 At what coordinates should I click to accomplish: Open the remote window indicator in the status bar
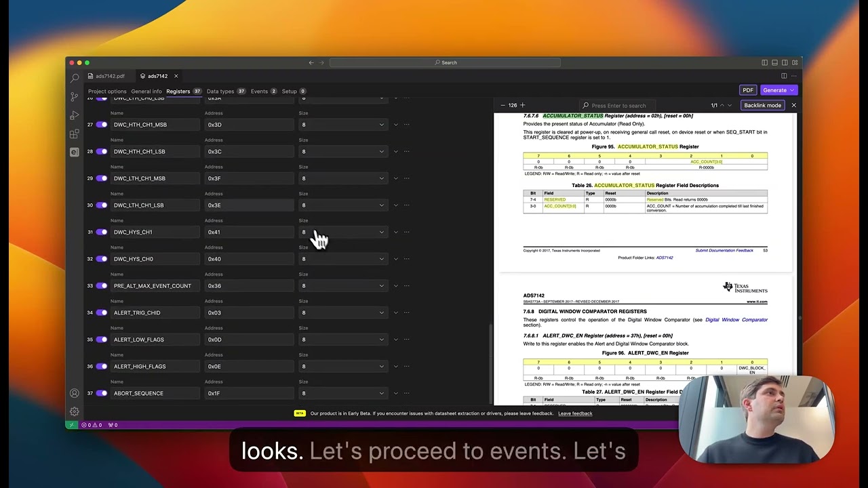[x=71, y=425]
